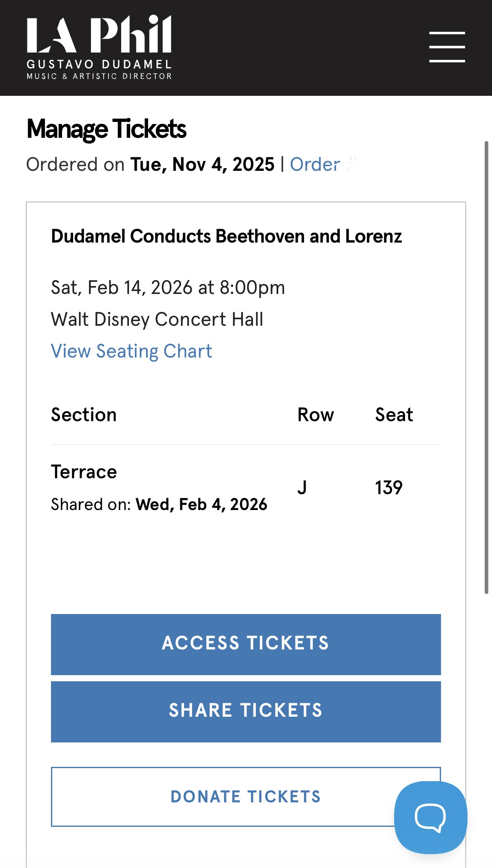Click the Dudamel Conducts Beethoven and Lorenz title
Viewport: 492px width, 868px height.
coord(226,236)
